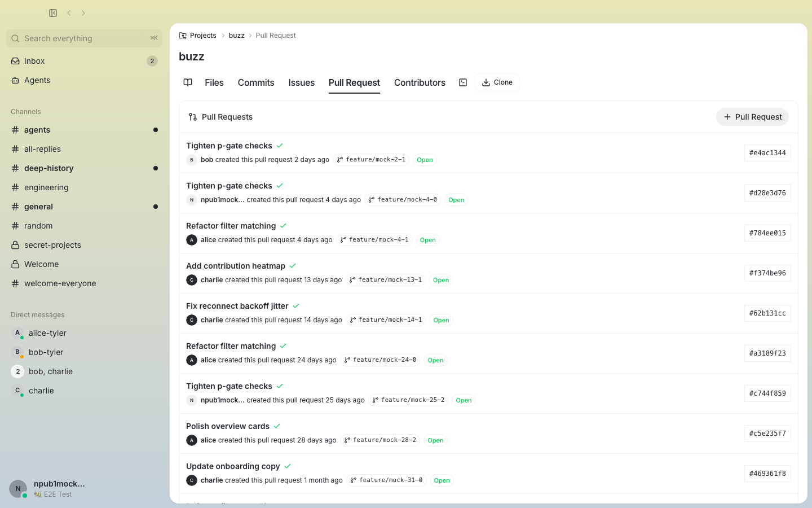
Task: Click bob's avatar in the first pull request
Action: tap(192, 160)
